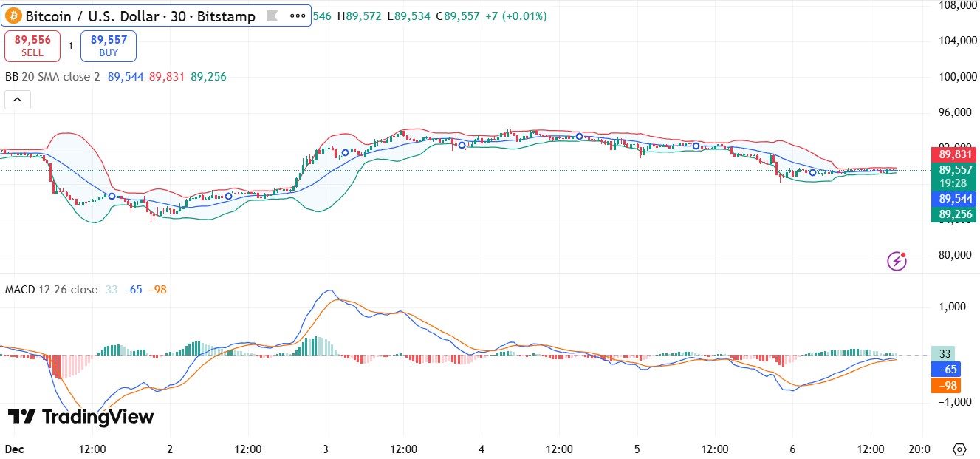The width and height of the screenshot is (980, 459).
Task: Open chart settings via the gear icon
Action: 959,448
